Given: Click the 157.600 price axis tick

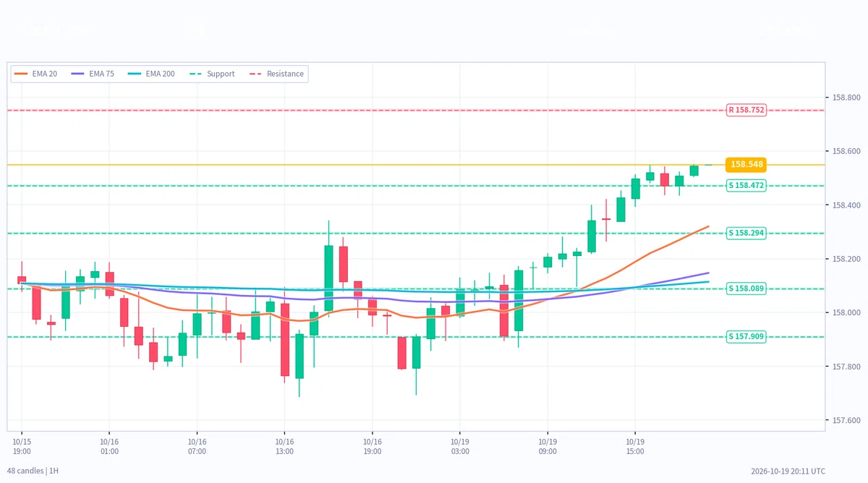Looking at the screenshot, I should click(846, 421).
